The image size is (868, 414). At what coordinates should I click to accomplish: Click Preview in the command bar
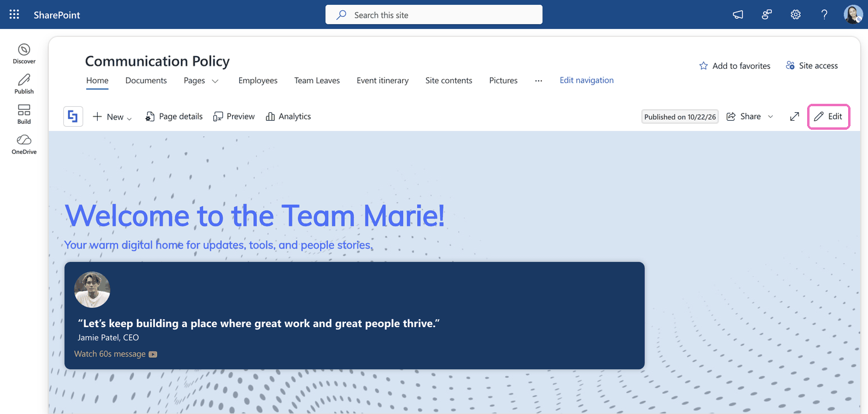(x=234, y=116)
